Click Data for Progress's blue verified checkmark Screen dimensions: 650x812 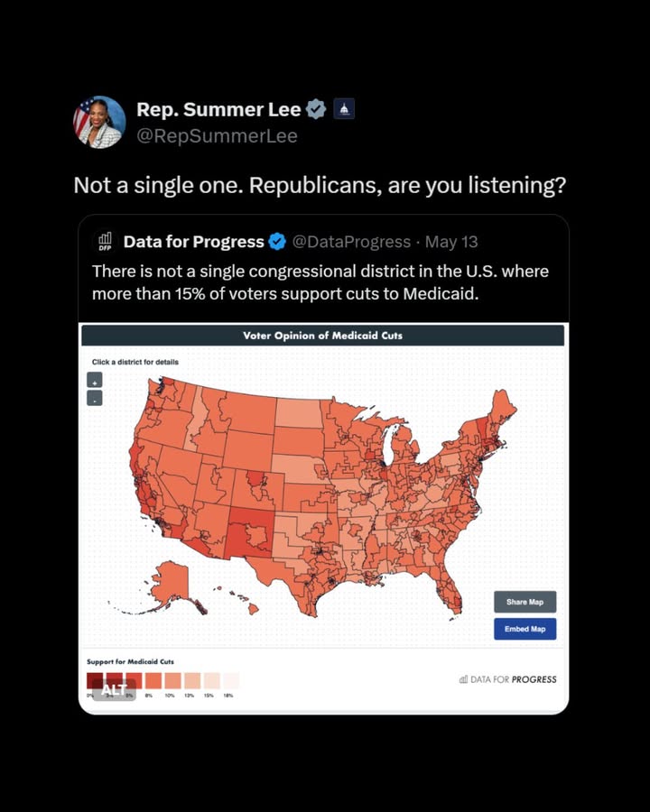[x=277, y=241]
